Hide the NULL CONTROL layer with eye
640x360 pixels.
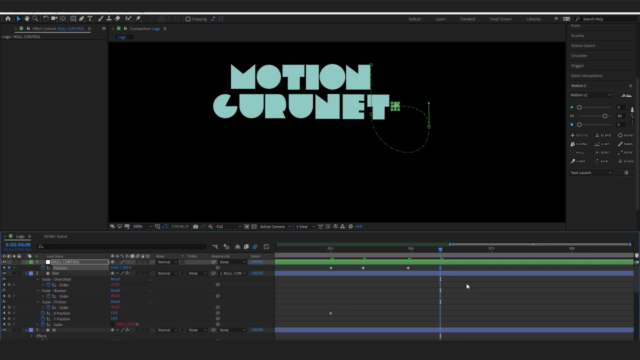(4, 262)
